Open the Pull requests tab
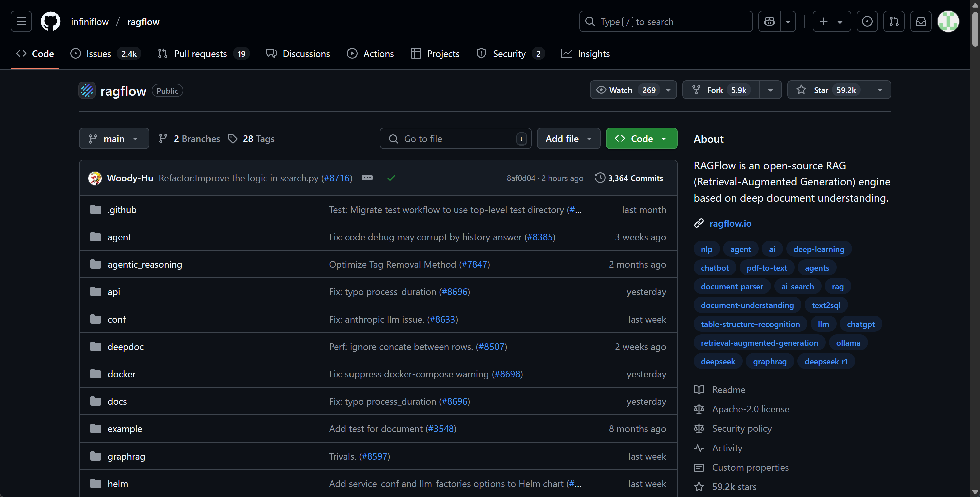This screenshot has height=497, width=980. (x=203, y=54)
